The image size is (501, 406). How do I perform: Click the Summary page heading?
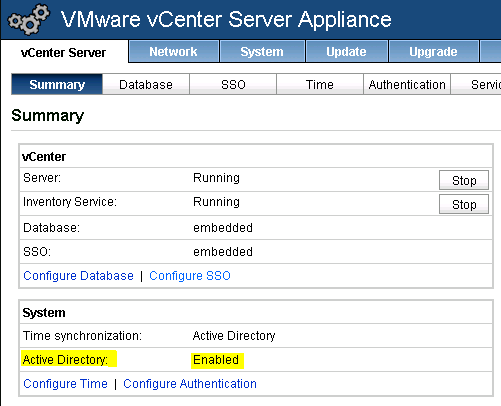pyautogui.click(x=48, y=116)
